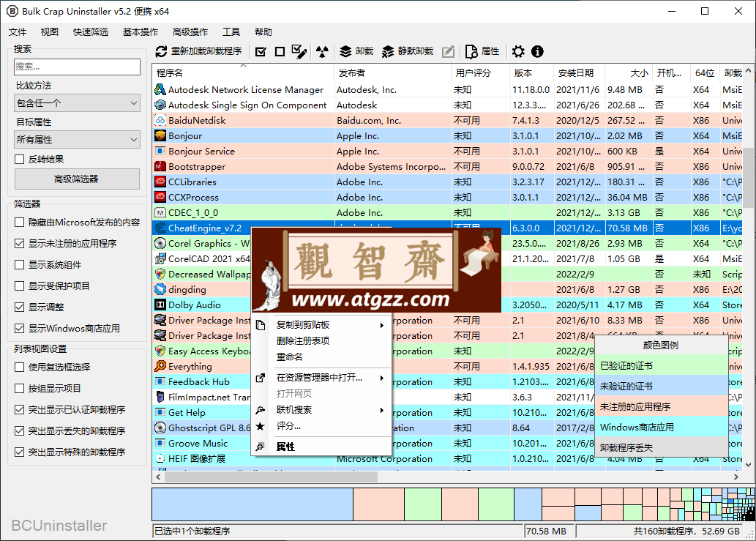The width and height of the screenshot is (756, 541).
Task: Open the 帮助 menu
Action: (263, 31)
